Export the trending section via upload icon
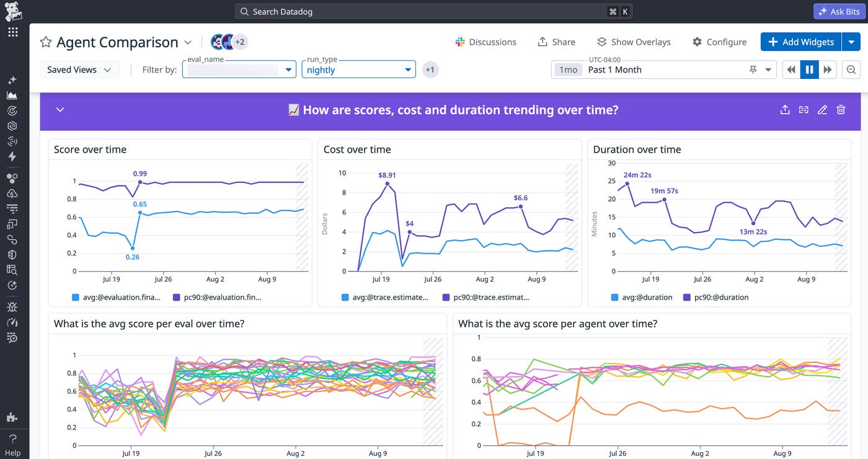 pyautogui.click(x=785, y=110)
